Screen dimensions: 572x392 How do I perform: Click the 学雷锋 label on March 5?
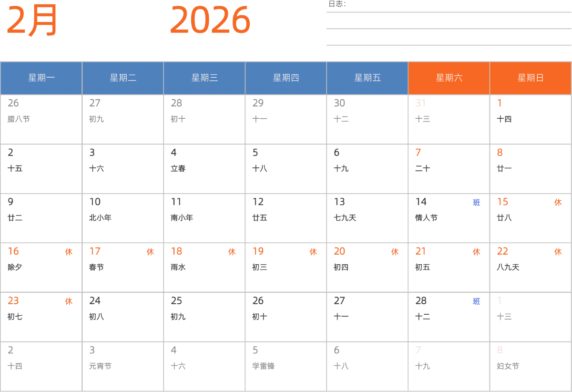pyautogui.click(x=263, y=366)
